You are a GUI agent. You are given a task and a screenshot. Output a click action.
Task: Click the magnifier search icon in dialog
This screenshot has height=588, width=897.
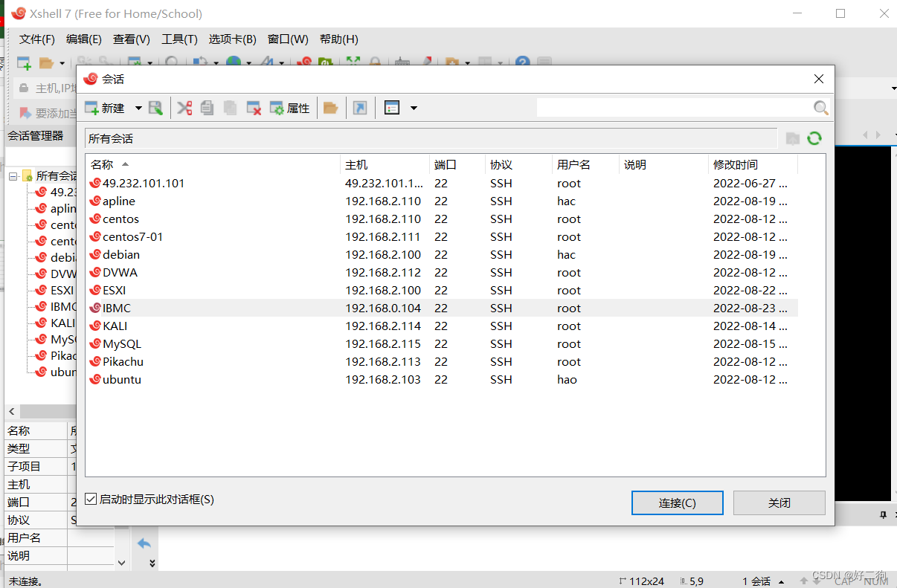pos(821,108)
